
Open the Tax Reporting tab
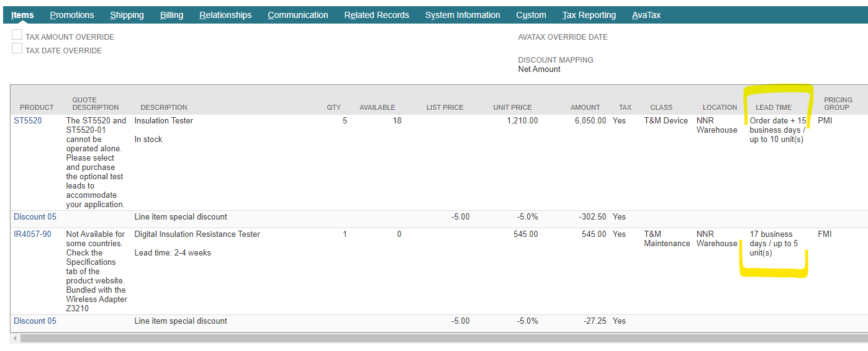pyautogui.click(x=589, y=15)
